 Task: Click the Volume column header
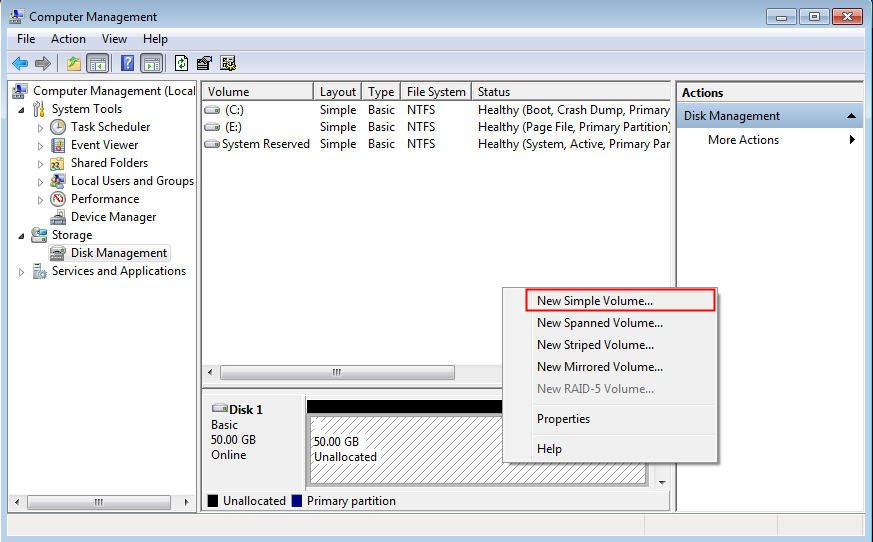click(258, 91)
